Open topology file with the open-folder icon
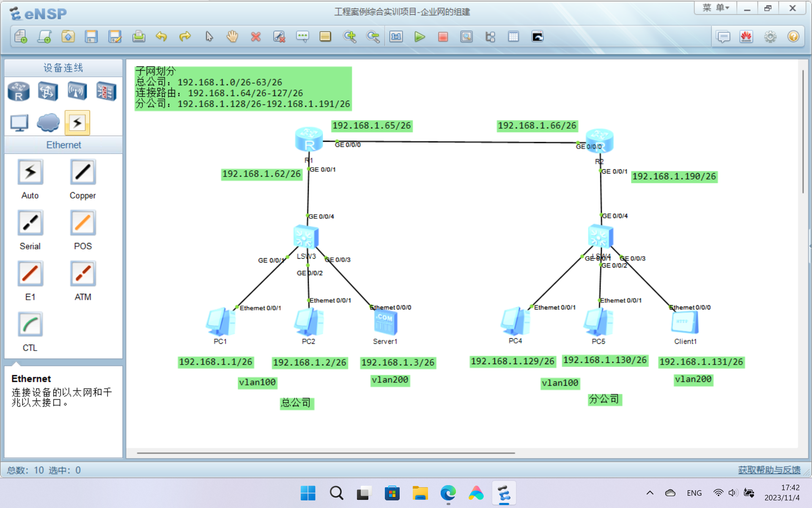The image size is (812, 508). coord(68,37)
